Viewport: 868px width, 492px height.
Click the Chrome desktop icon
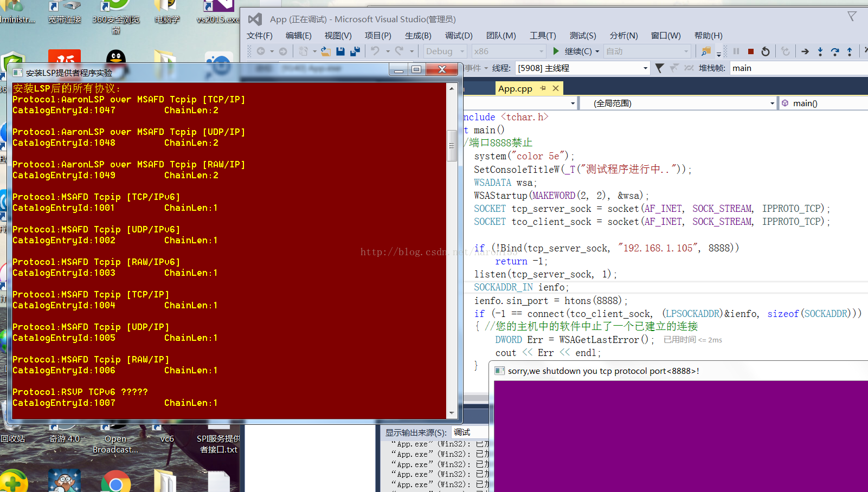tap(116, 481)
